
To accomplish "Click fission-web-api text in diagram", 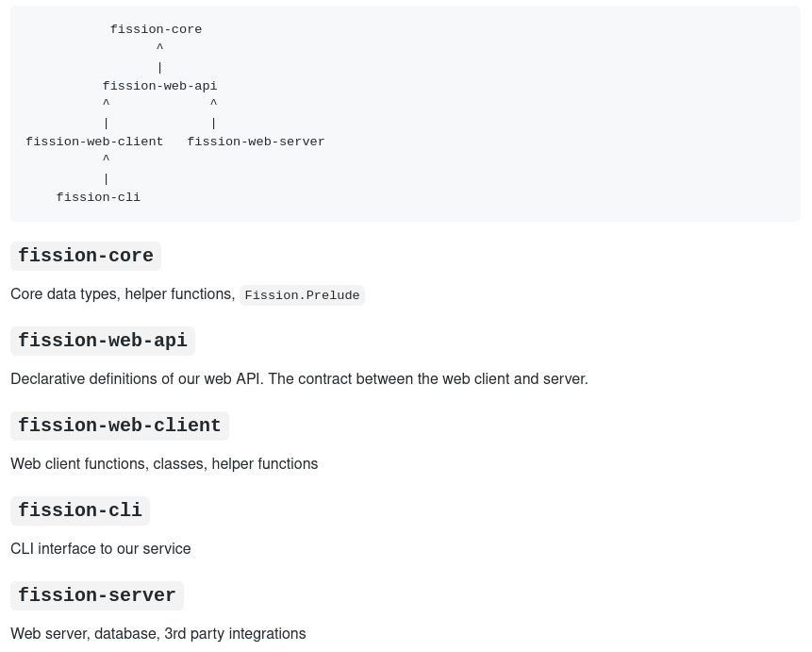I will 159,86.
